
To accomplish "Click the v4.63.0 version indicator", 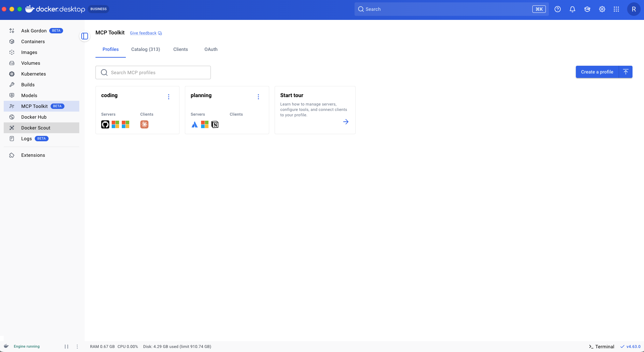I will [630, 347].
